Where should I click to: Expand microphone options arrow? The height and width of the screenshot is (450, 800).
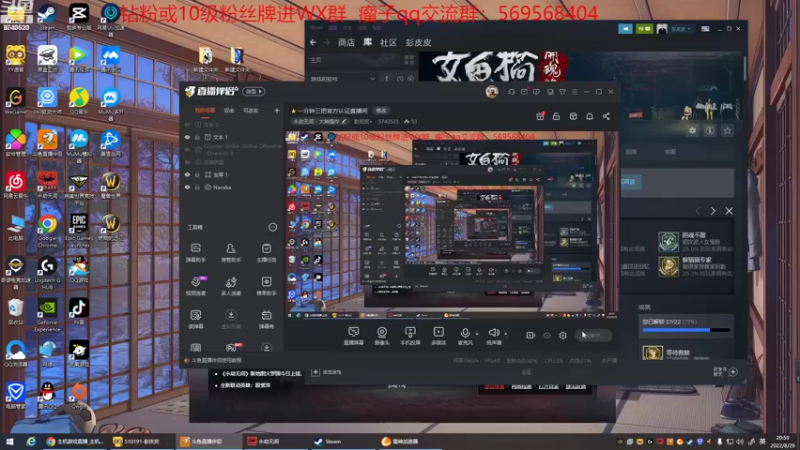click(x=477, y=334)
